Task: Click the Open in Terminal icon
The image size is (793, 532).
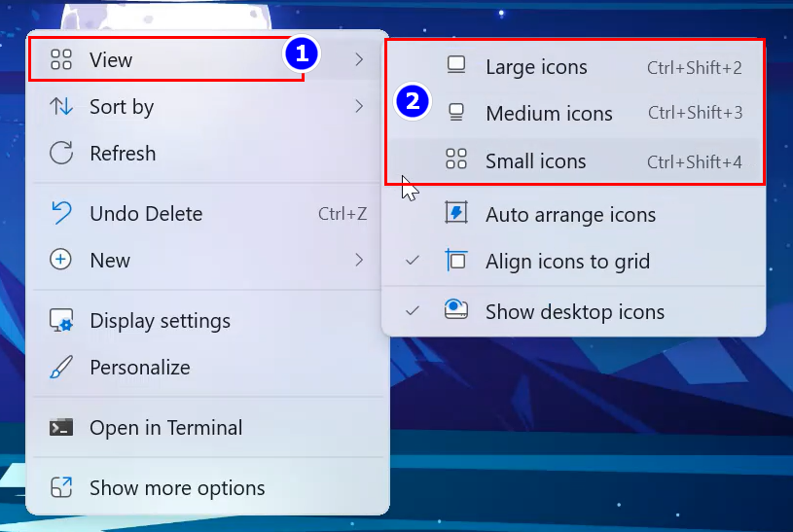Action: point(61,428)
